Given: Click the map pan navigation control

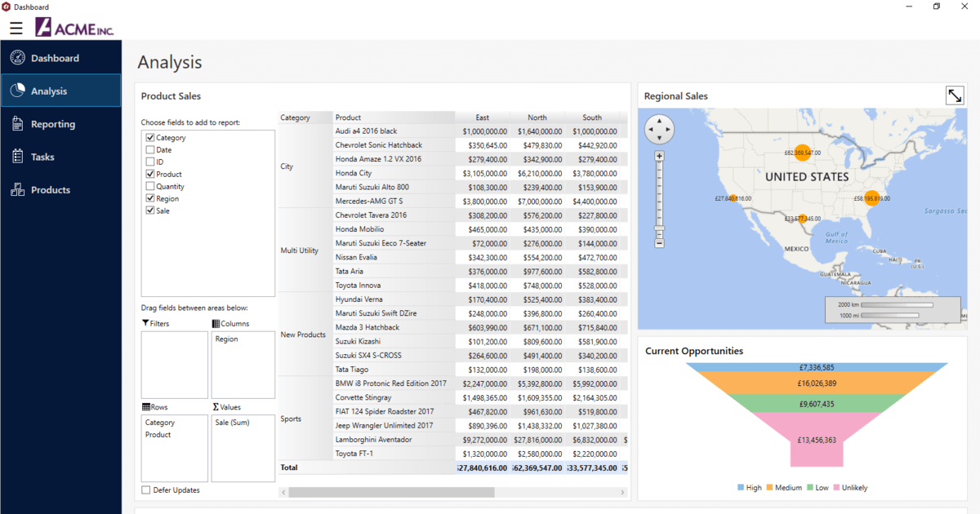Looking at the screenshot, I should click(x=659, y=129).
